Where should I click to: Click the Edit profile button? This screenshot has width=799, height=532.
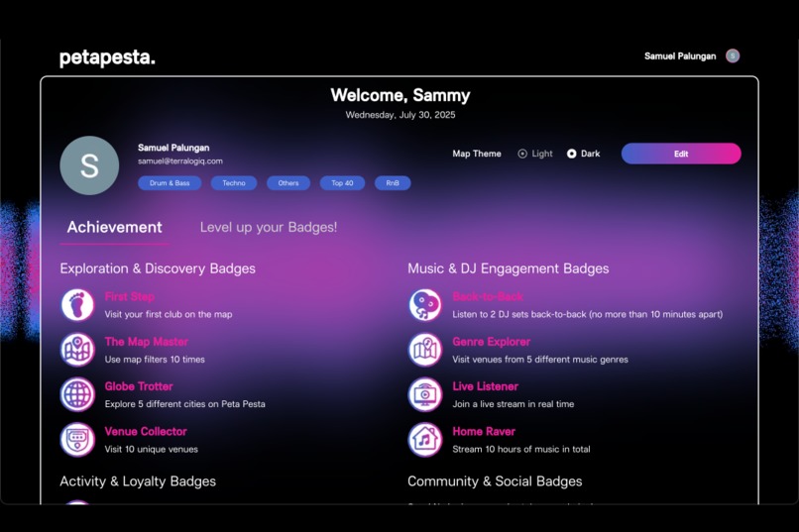[x=681, y=154]
